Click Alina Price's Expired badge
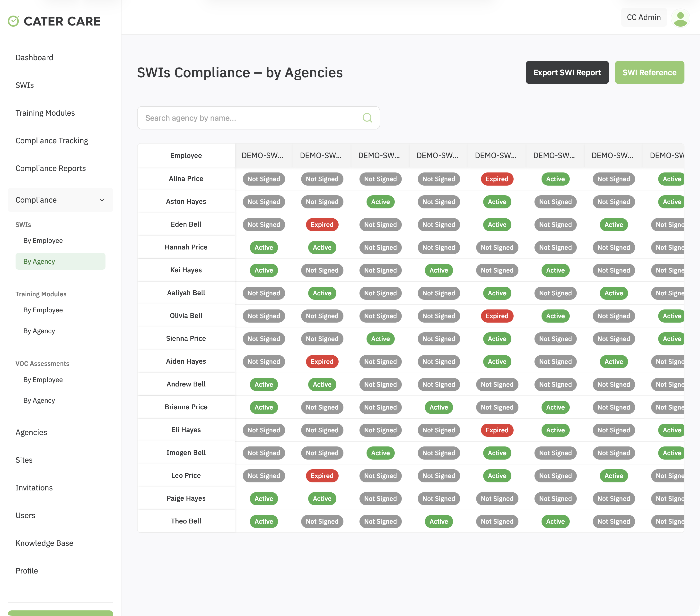This screenshot has height=616, width=700. (497, 179)
